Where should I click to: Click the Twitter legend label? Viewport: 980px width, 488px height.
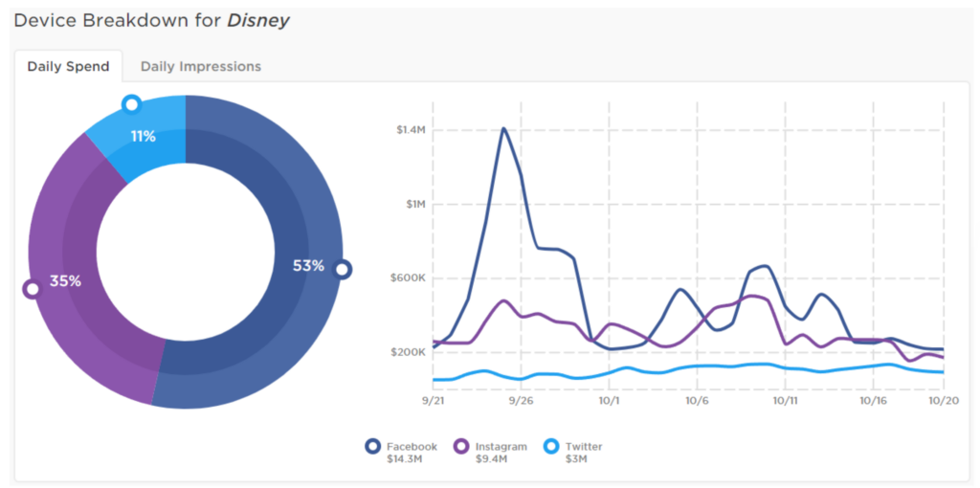(x=584, y=447)
